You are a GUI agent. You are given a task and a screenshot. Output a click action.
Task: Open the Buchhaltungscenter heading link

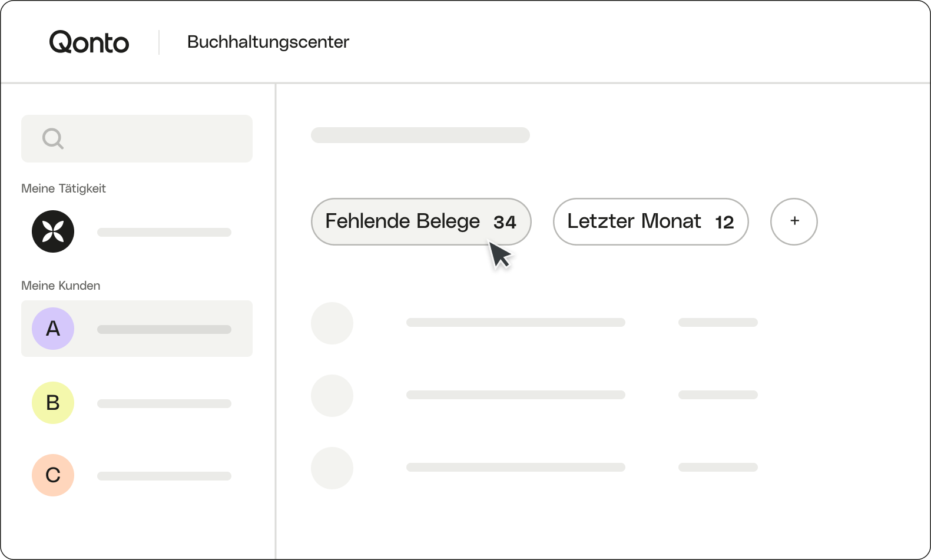coord(268,42)
